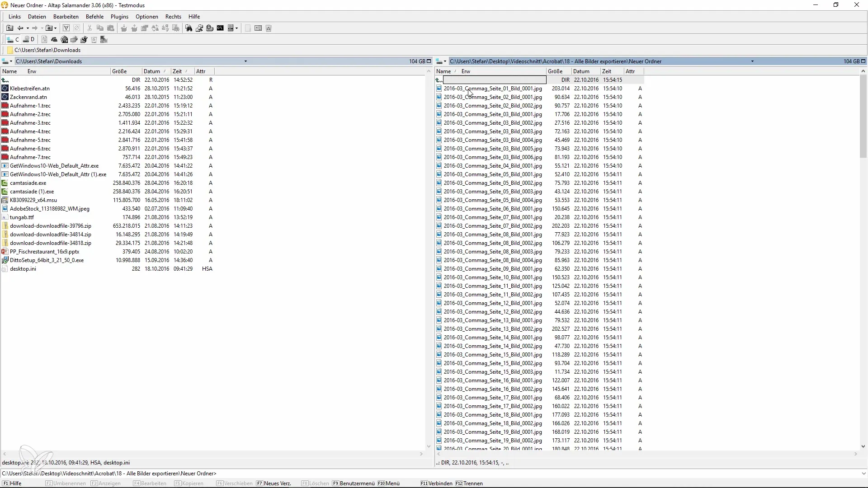Click the Unselect filter icon
The image size is (868, 488).
coord(76,28)
